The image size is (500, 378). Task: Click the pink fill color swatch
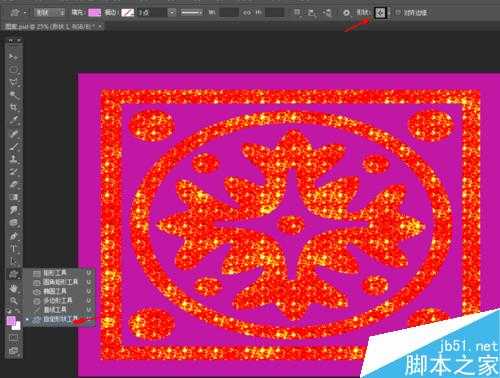[x=94, y=13]
